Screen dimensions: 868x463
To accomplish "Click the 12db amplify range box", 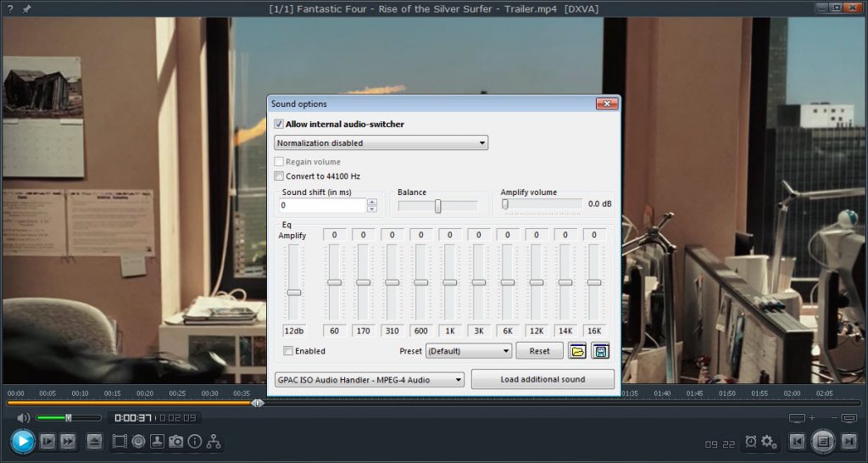I will 294,331.
